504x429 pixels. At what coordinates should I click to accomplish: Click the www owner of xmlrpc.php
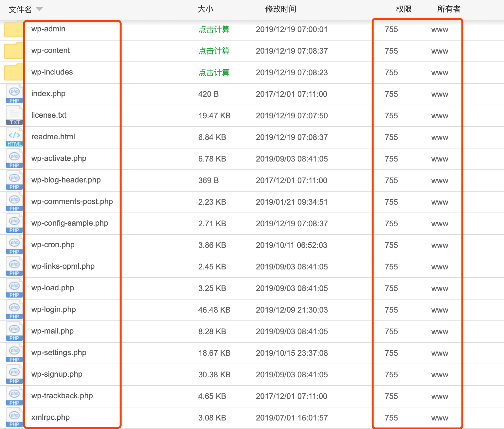pos(440,418)
